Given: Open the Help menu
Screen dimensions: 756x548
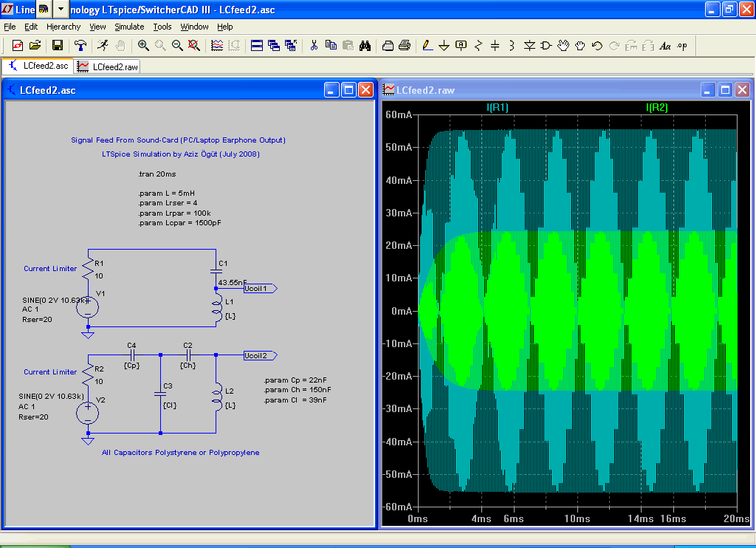Looking at the screenshot, I should click(x=224, y=27).
